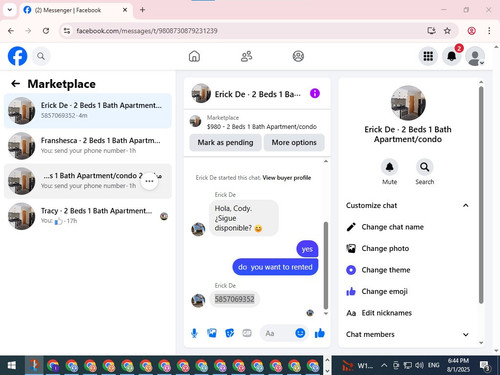Click Erick De chat header name
Image resolution: width=500 pixels, height=375 pixels.
257,94
